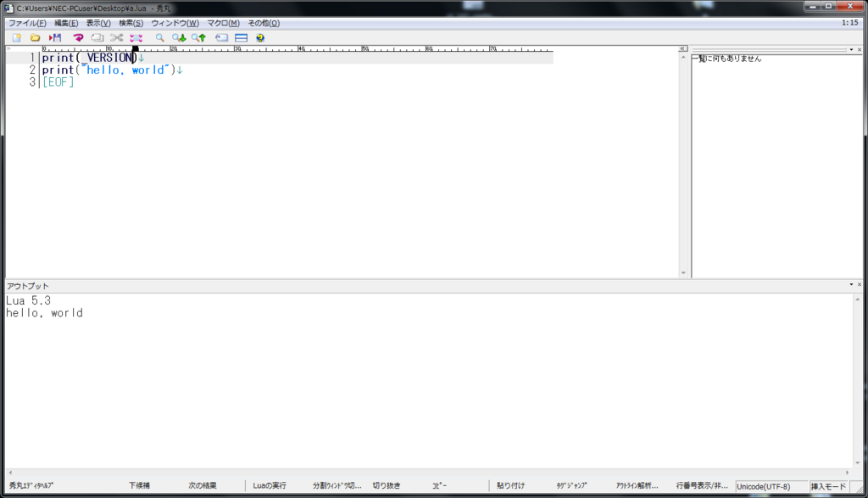Click the Search downward green arrow icon

[x=179, y=37]
